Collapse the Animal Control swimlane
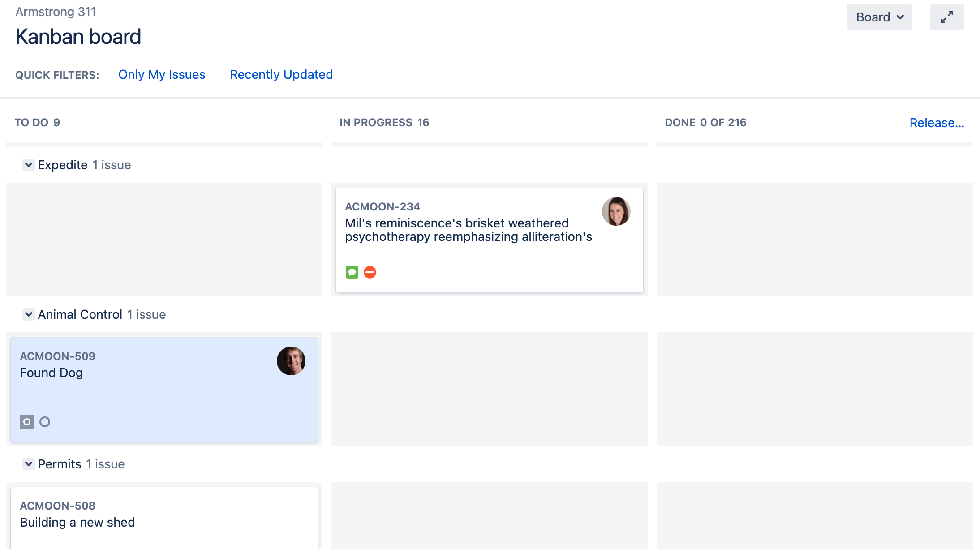 point(29,314)
